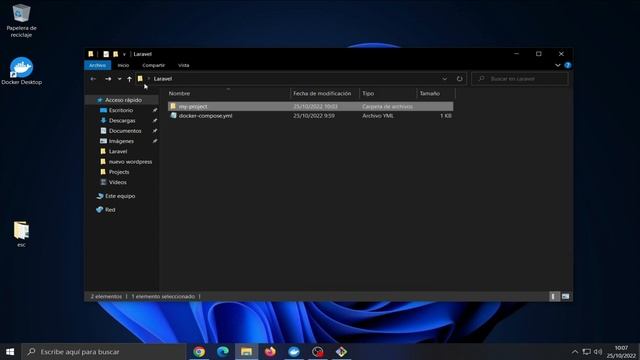Open the Docker Desktop shortcut
Viewport: 640px width, 360px height.
[21, 71]
